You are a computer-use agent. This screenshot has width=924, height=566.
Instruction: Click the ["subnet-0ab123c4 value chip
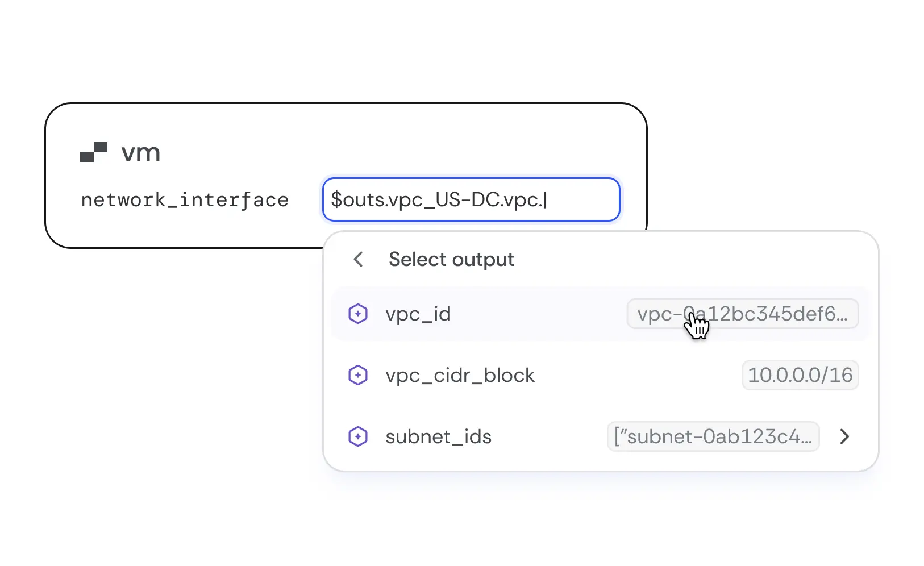pyautogui.click(x=713, y=436)
